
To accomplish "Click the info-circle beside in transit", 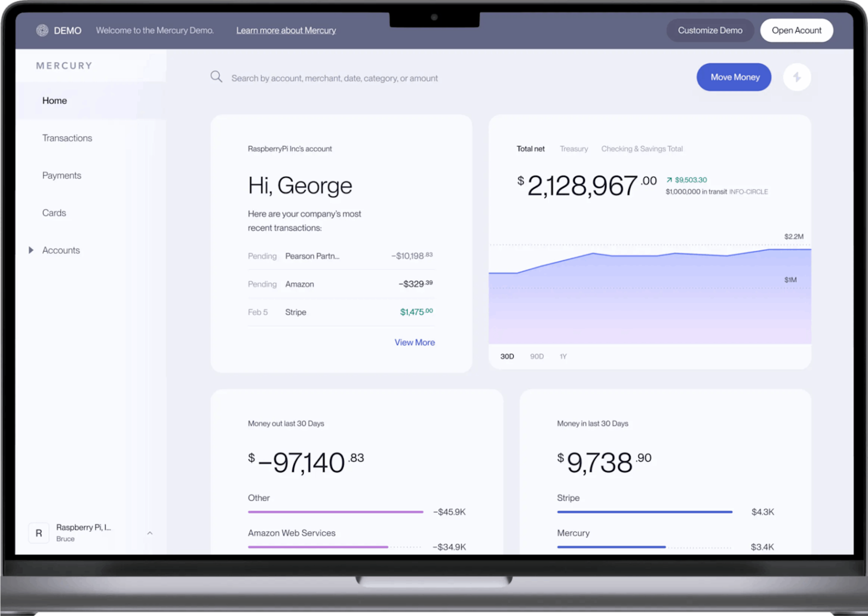I will (x=748, y=192).
